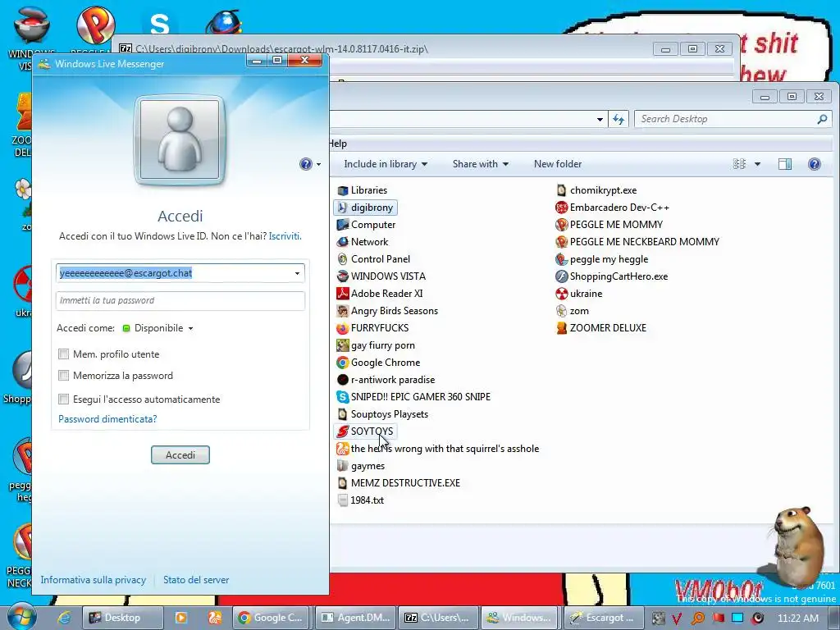Open the Share with dropdown

click(481, 164)
